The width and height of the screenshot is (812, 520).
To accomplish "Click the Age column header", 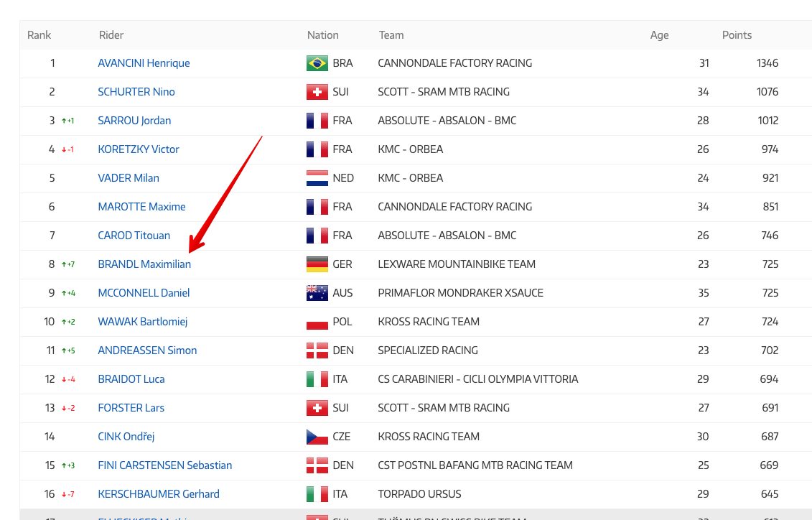I will click(659, 35).
